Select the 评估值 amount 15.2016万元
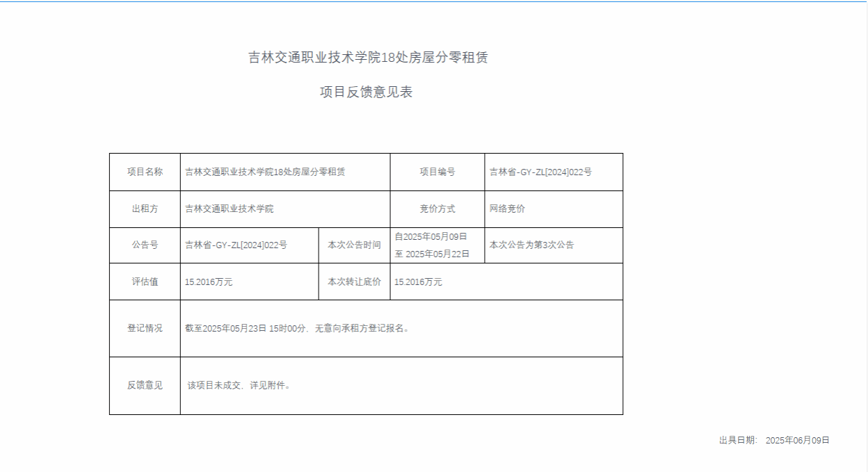Screen dimensions: 868x472 click(209, 282)
